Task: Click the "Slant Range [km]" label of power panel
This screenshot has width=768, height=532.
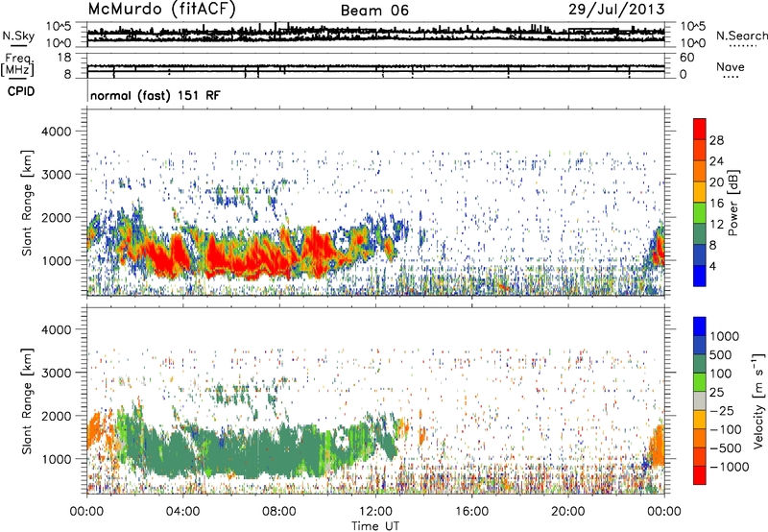Action: pos(27,203)
